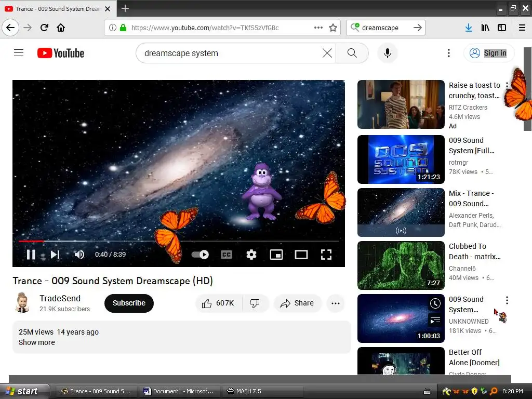Open YouTube settings three-dot menu
Image resolution: width=532 pixels, height=399 pixels.
448,53
